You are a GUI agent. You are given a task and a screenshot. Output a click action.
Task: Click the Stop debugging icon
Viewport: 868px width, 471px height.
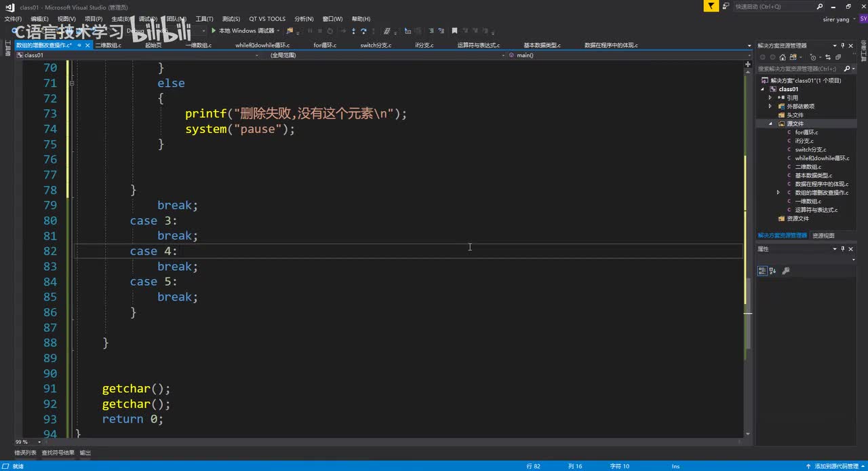pos(319,31)
